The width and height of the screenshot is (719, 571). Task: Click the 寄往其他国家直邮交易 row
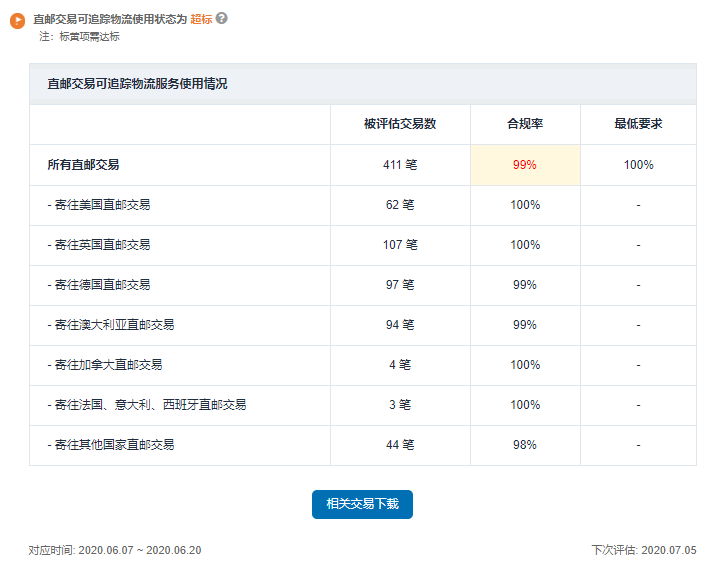pos(363,445)
